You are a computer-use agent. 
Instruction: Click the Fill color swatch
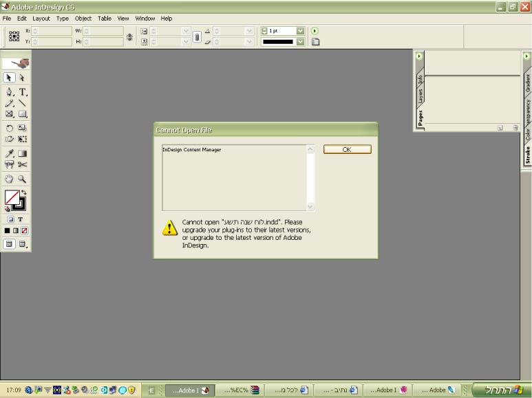[x=12, y=197]
